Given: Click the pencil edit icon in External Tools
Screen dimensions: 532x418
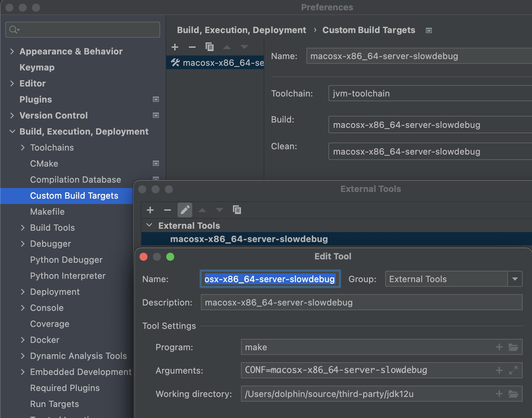Looking at the screenshot, I should pos(185,210).
